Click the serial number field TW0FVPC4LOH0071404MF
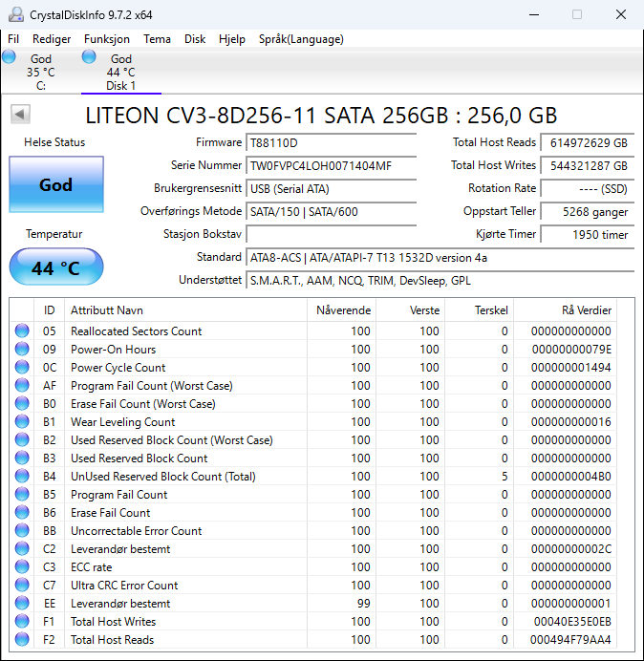The image size is (644, 661). pos(331,165)
